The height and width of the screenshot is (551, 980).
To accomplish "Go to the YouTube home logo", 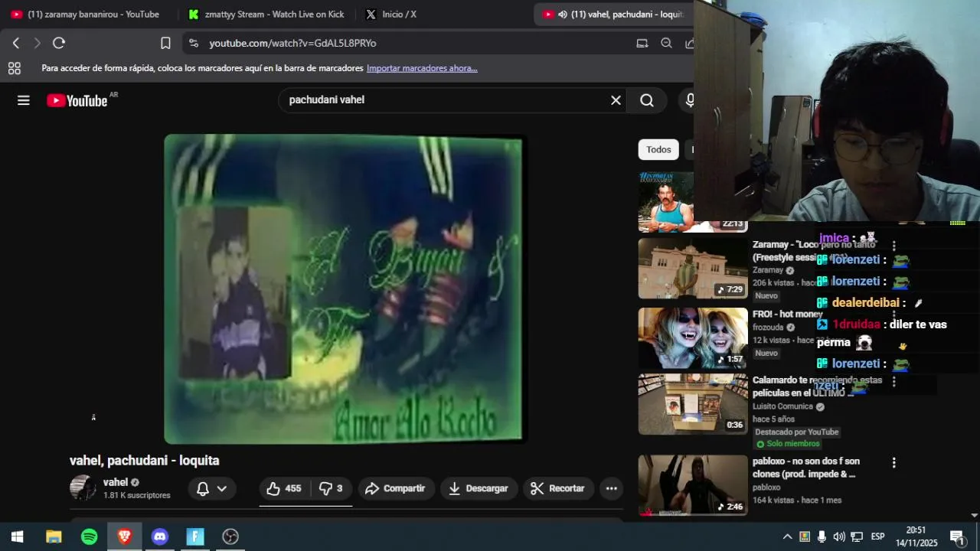I will tap(77, 100).
